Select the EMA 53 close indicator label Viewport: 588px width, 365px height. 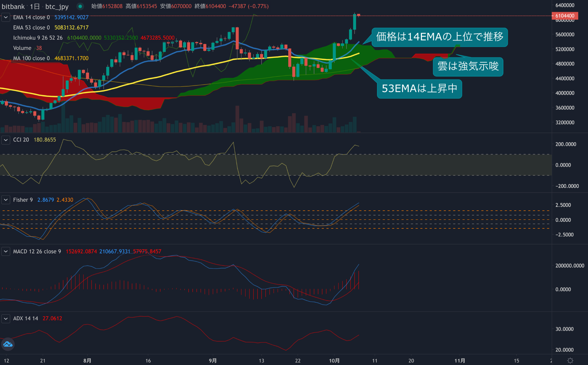[x=31, y=28]
